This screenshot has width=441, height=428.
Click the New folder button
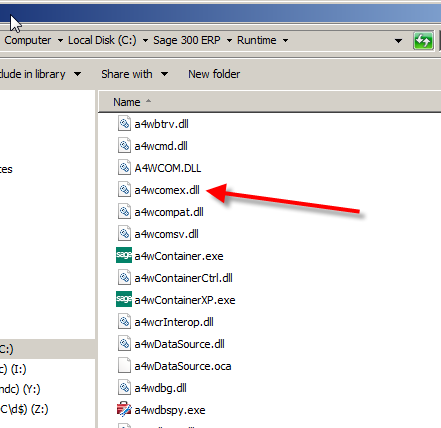click(214, 74)
